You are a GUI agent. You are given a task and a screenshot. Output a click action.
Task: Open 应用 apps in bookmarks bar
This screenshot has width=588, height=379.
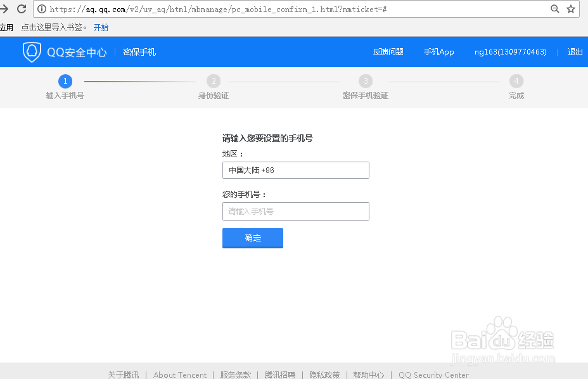click(x=6, y=27)
